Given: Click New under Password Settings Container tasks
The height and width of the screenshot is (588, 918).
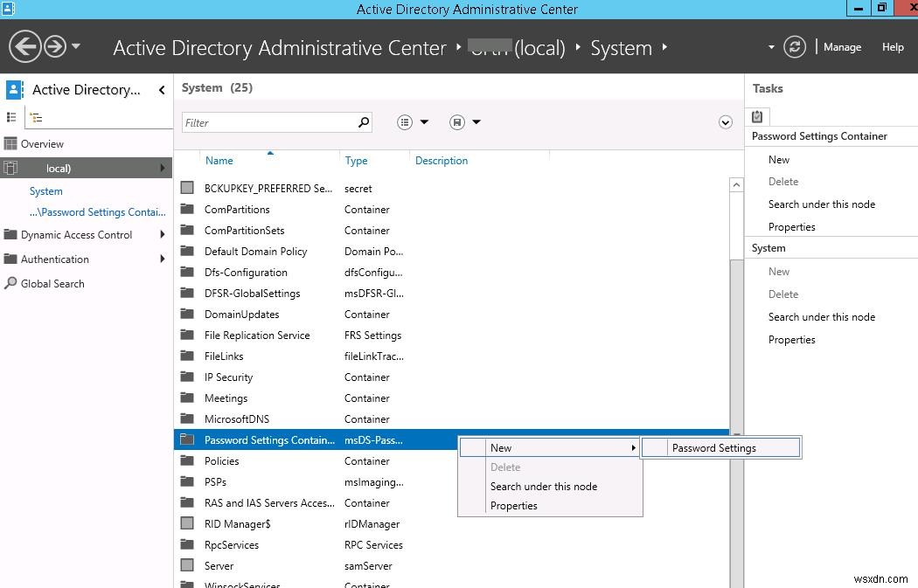Looking at the screenshot, I should pyautogui.click(x=778, y=159).
